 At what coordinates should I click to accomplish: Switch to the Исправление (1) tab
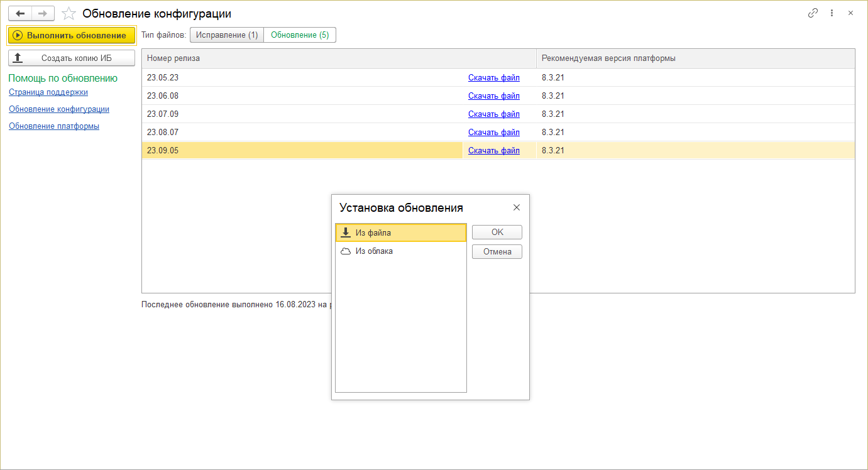(227, 35)
